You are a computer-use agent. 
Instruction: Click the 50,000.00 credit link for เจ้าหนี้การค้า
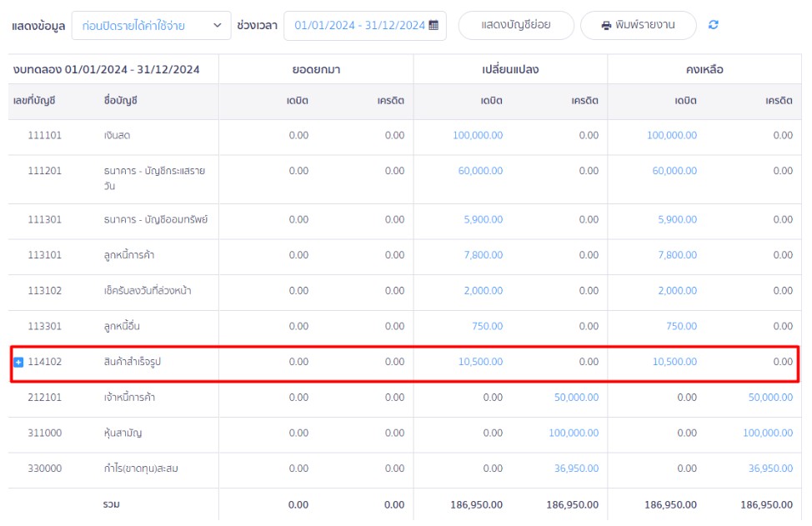point(579,398)
